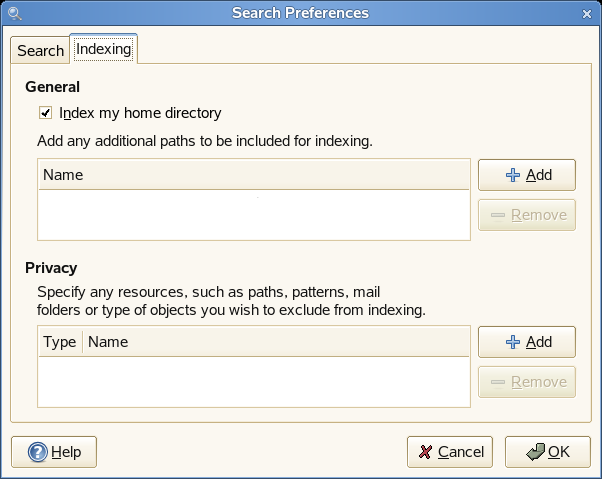The image size is (602, 479).
Task: Open Help via the question mark icon
Action: click(x=38, y=452)
